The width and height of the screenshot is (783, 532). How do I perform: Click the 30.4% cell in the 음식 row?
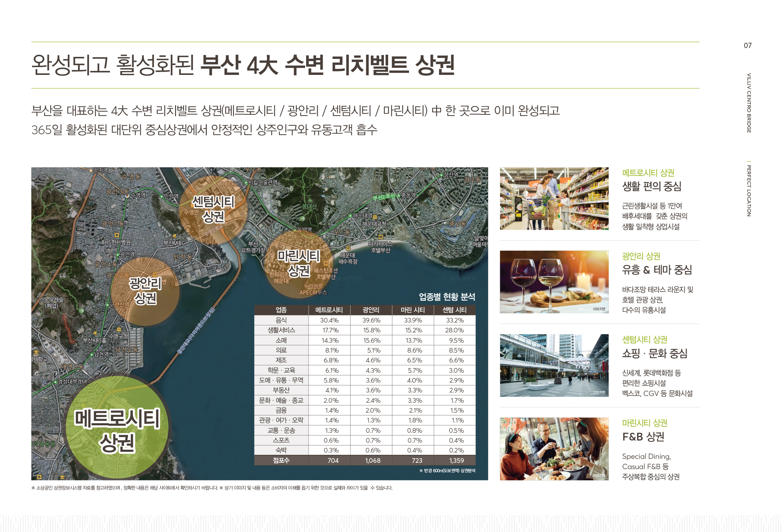[x=329, y=320]
